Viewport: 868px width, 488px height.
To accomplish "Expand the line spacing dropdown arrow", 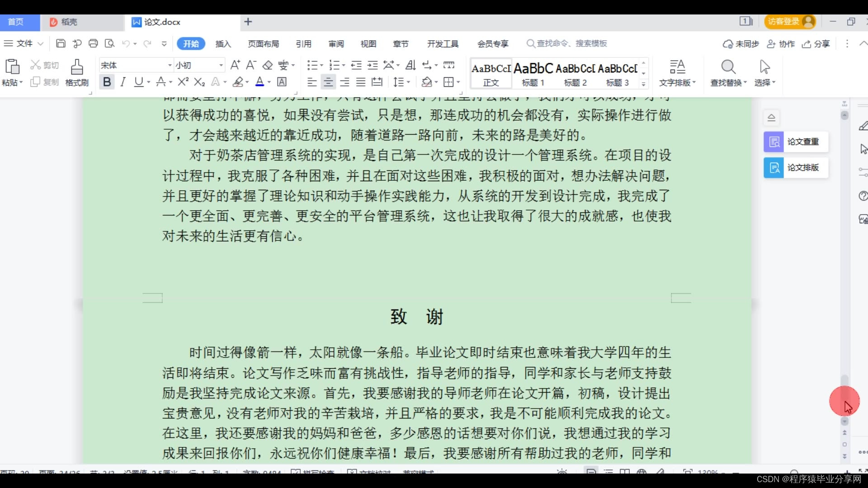I will 408,82.
